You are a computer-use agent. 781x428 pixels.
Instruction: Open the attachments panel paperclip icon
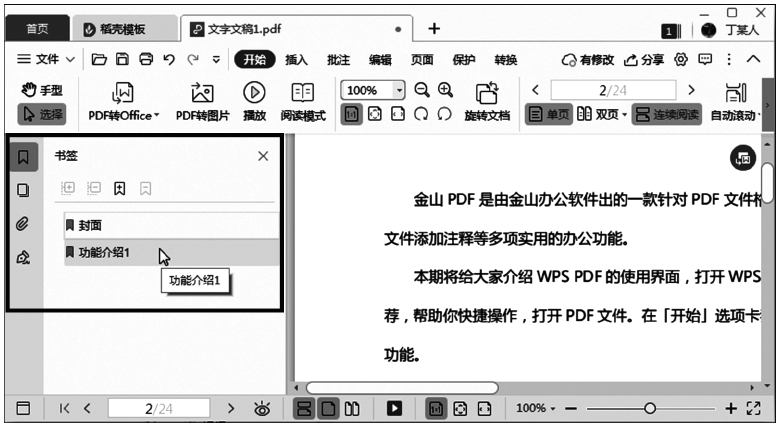click(23, 223)
